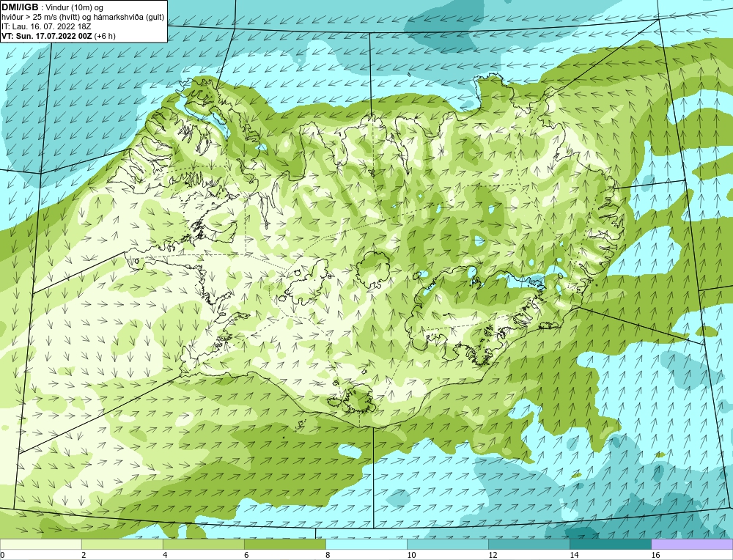The height and width of the screenshot is (560, 733).
Task: Click the 0–2 m/s palest legend swatch
Action: [x=40, y=544]
